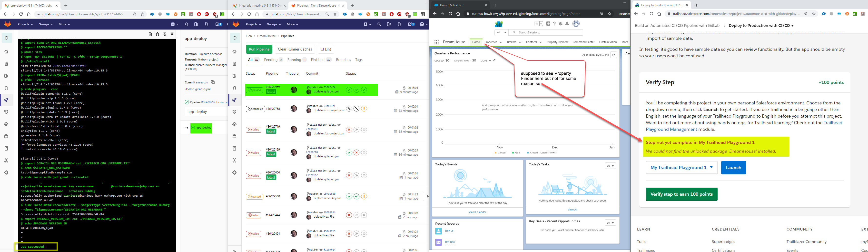Open Security shield icon in job window sidebar

point(6,112)
